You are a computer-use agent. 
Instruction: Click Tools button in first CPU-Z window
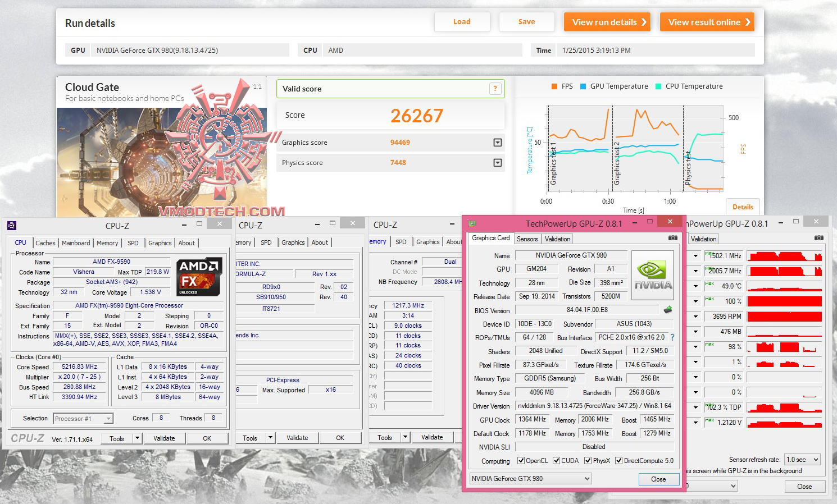(117, 438)
